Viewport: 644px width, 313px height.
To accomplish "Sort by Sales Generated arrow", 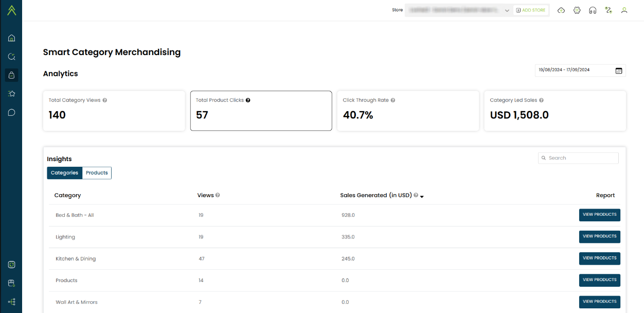I will pyautogui.click(x=422, y=196).
